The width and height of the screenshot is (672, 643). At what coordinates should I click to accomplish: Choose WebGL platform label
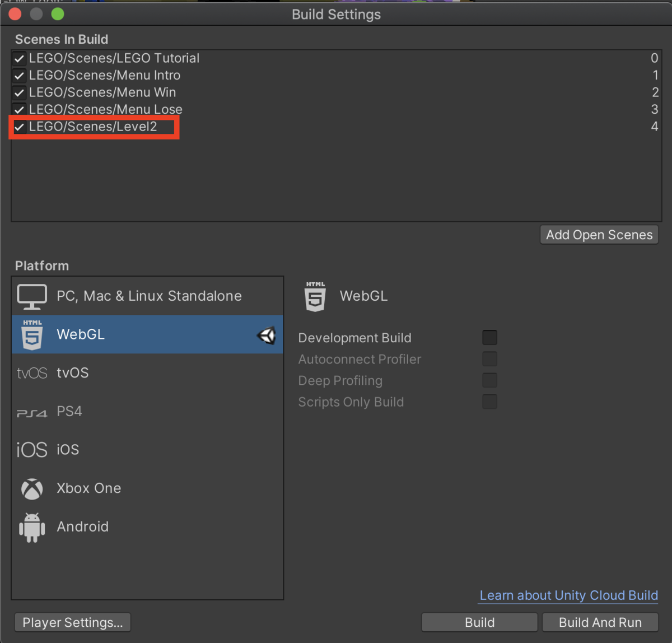pyautogui.click(x=81, y=334)
